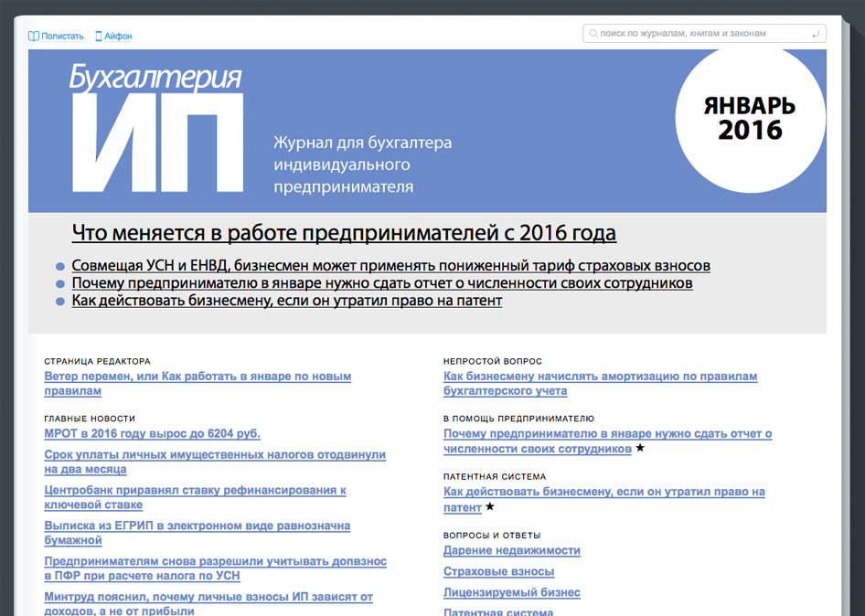Click the phone icon beside Айфон
This screenshot has width=865, height=616.
click(x=99, y=37)
